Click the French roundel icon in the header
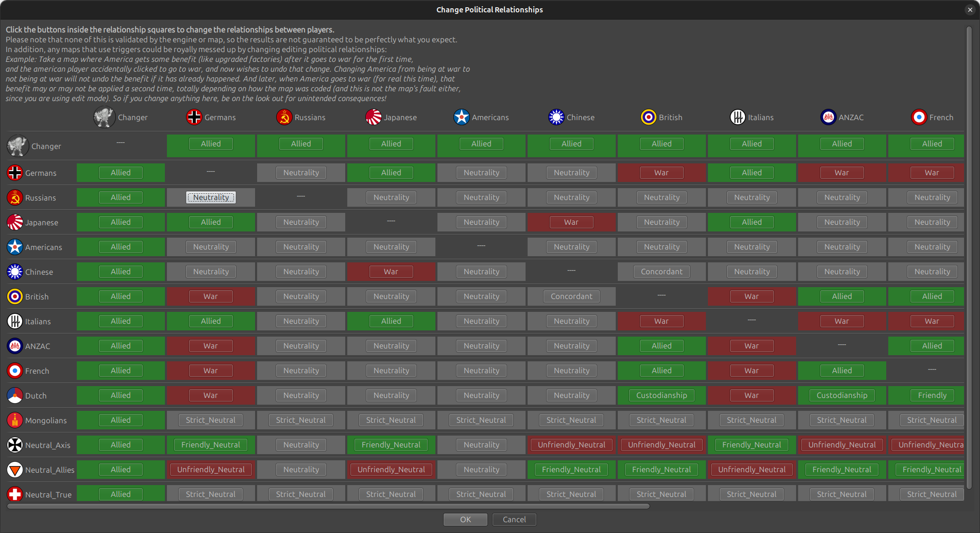980x533 pixels. point(919,117)
